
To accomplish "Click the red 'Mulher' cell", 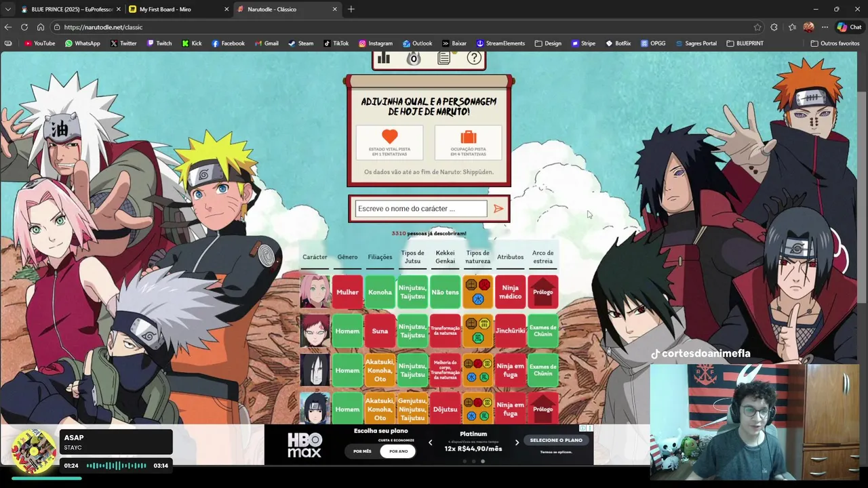I will (347, 291).
